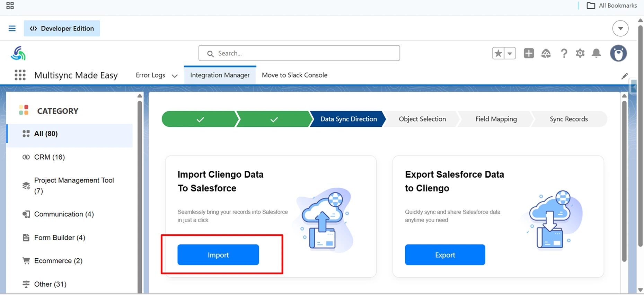
Task: Click the Import Cliengo Data To Salesforce heading
Action: click(x=221, y=181)
